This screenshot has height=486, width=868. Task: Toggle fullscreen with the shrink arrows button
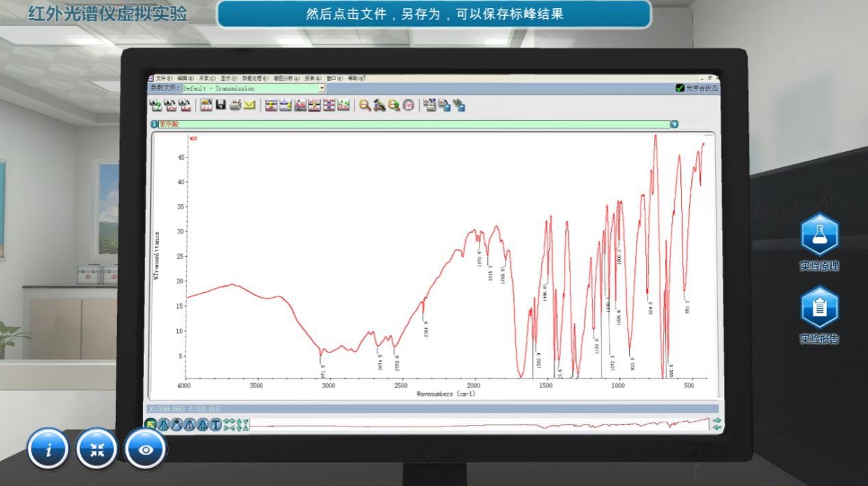(97, 449)
